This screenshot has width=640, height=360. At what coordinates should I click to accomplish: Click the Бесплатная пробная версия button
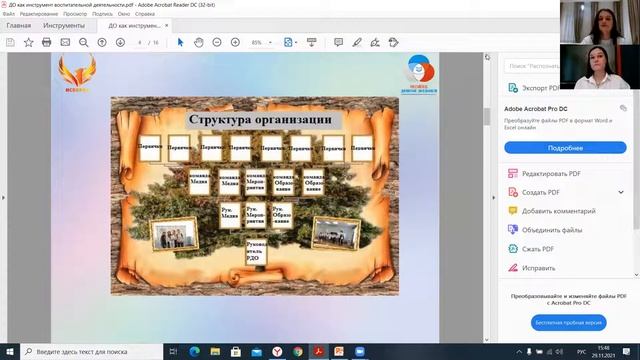pos(569,322)
